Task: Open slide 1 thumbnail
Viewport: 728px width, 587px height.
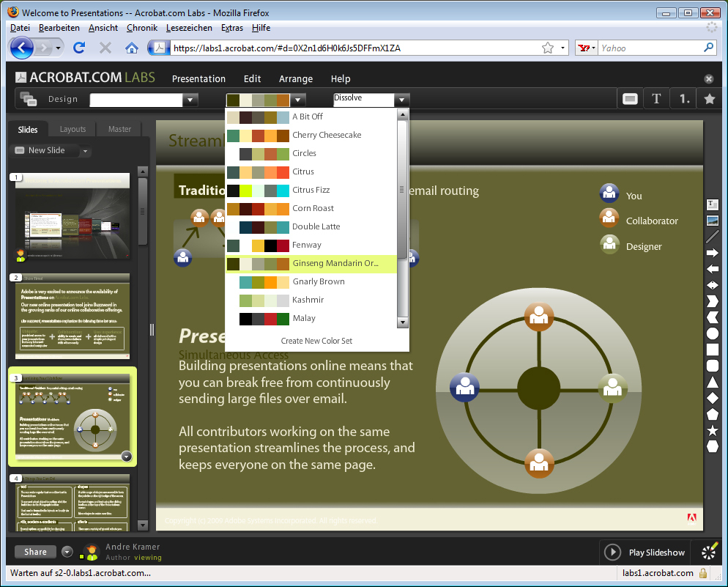Action: pos(73,216)
